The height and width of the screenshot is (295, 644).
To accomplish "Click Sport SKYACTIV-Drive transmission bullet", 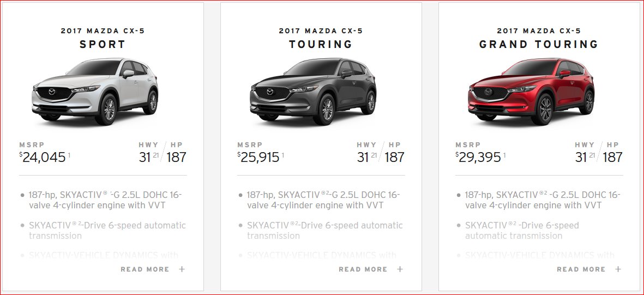I will (x=107, y=231).
